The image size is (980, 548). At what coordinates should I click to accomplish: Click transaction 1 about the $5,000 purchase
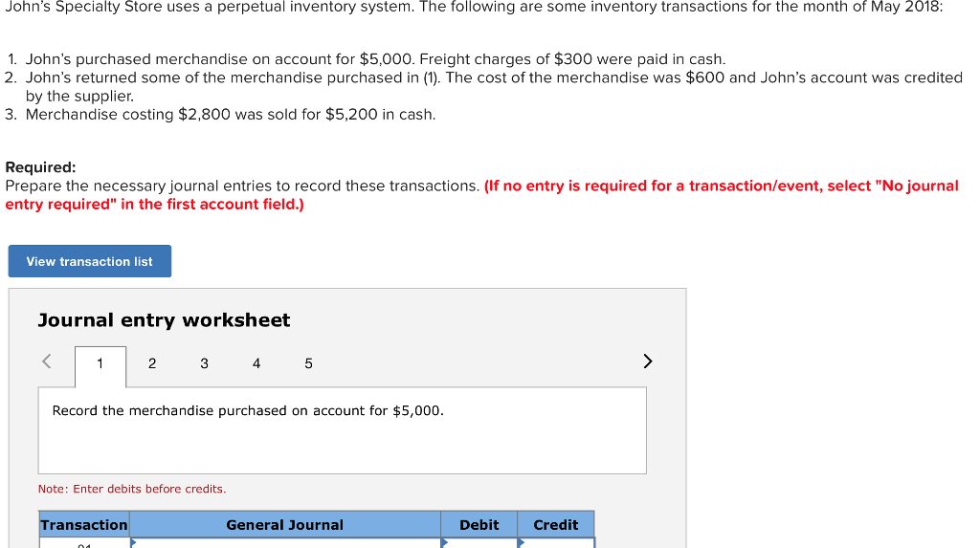[x=375, y=59]
